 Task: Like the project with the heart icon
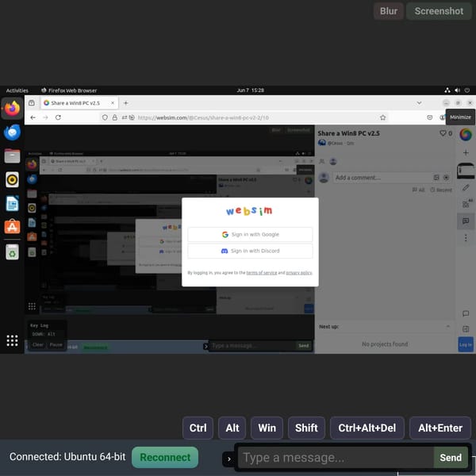click(443, 133)
